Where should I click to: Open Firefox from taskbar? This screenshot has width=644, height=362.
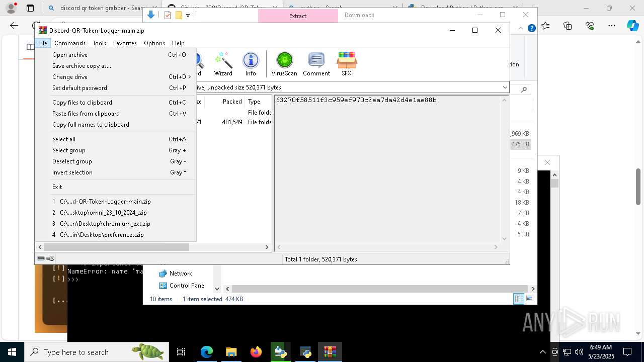click(x=256, y=352)
